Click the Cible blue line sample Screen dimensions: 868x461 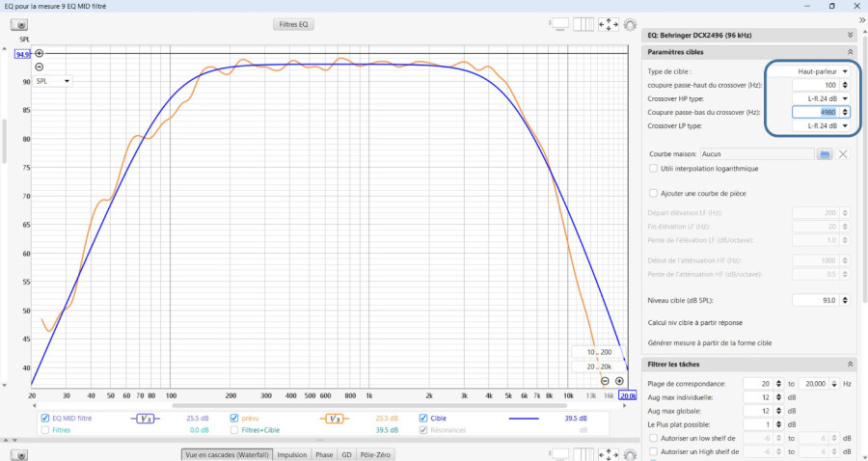523,419
